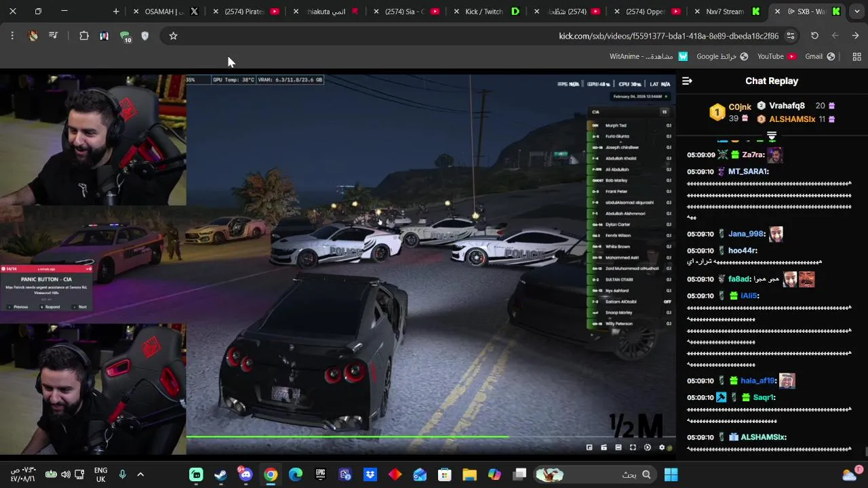Open extension with green badge 10
868x488 pixels.
coord(125,37)
